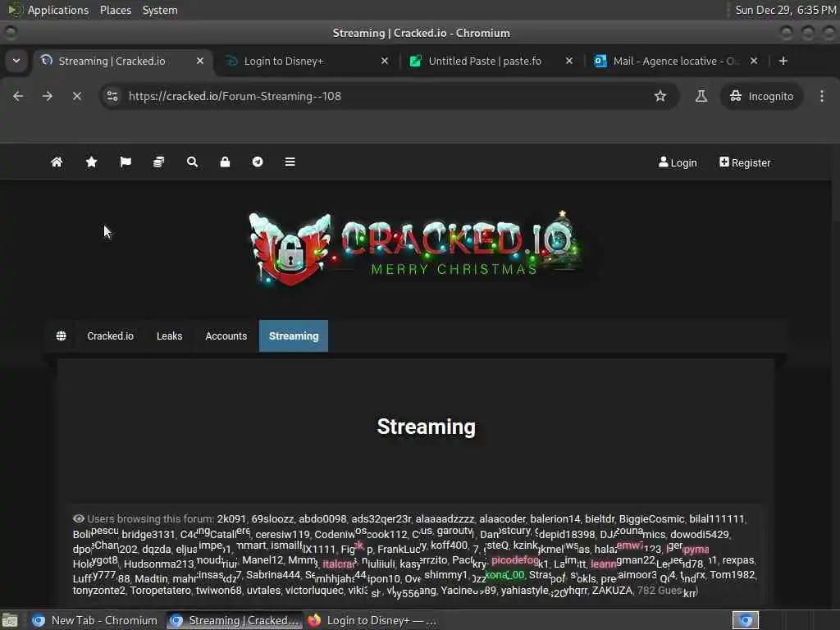Image resolution: width=840 pixels, height=630 pixels.
Task: Click the Login link
Action: (x=678, y=162)
